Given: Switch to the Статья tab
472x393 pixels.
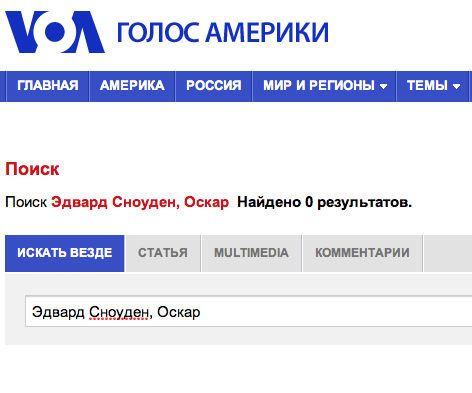Looking at the screenshot, I should point(163,253).
